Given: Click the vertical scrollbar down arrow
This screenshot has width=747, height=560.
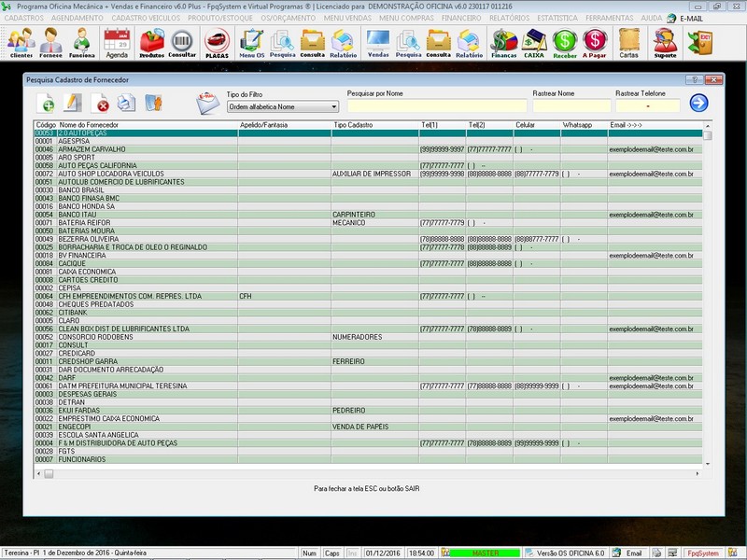Looking at the screenshot, I should pos(708,463).
